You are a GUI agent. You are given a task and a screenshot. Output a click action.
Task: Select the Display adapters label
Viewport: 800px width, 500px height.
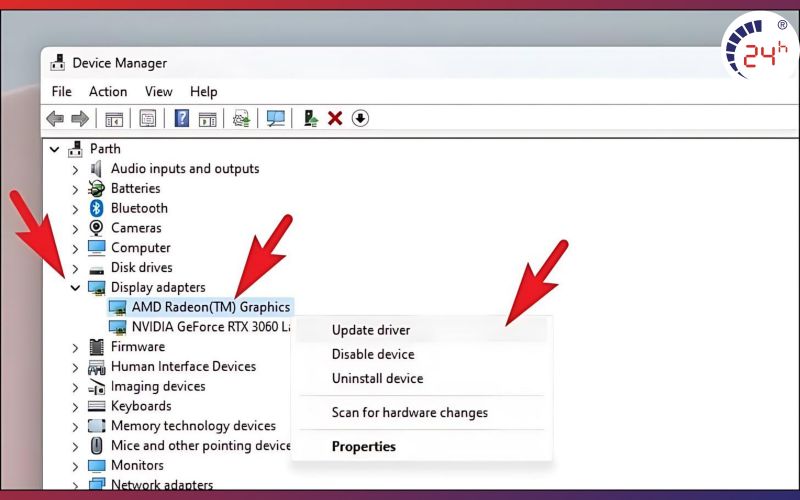coord(158,287)
